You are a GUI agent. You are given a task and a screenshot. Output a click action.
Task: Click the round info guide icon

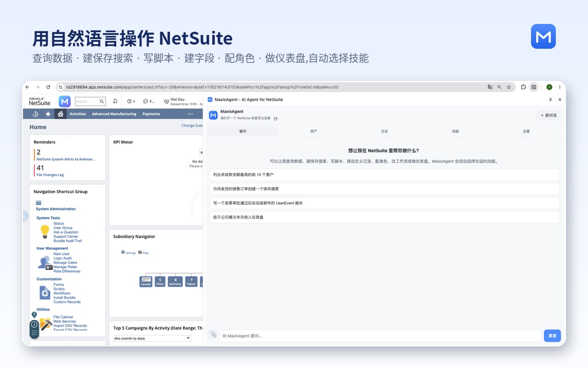tap(34, 324)
